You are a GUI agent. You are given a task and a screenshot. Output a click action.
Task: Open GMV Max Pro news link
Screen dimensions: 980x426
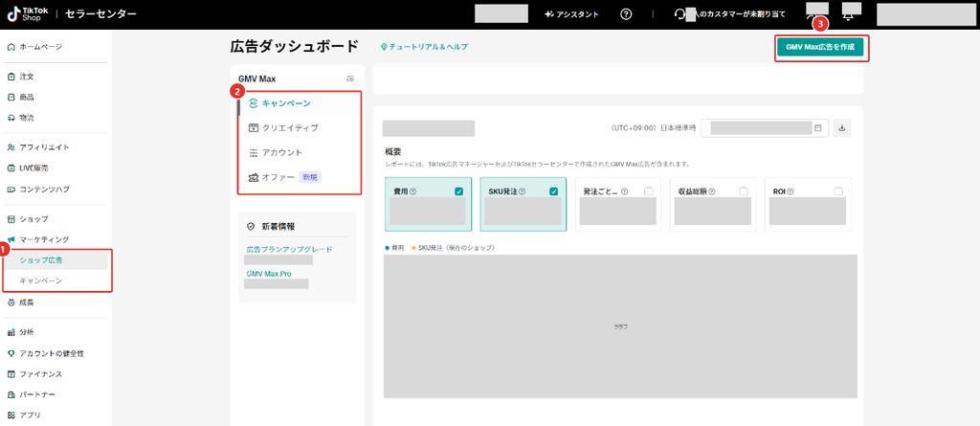click(269, 274)
